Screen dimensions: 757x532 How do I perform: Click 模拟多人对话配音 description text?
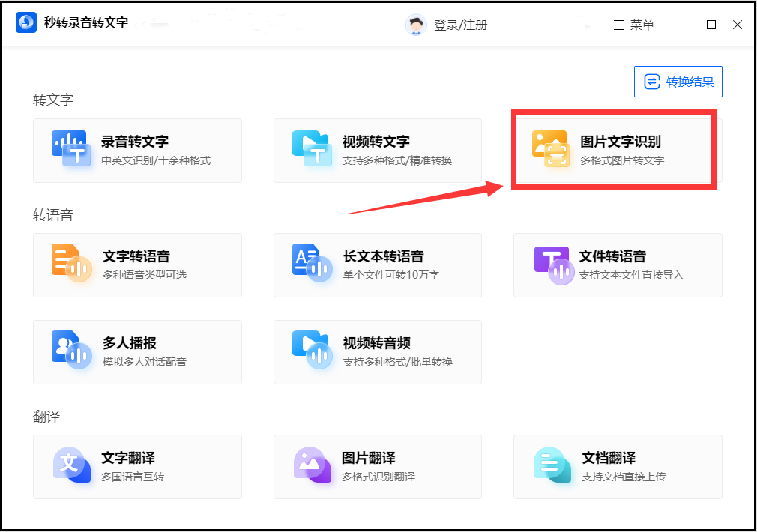coord(145,362)
